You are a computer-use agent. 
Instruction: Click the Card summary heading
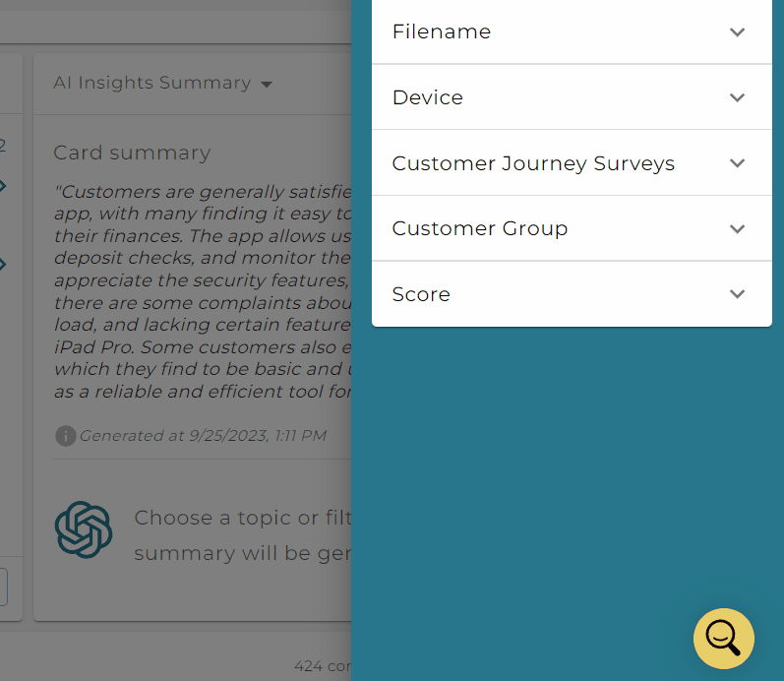[132, 153]
